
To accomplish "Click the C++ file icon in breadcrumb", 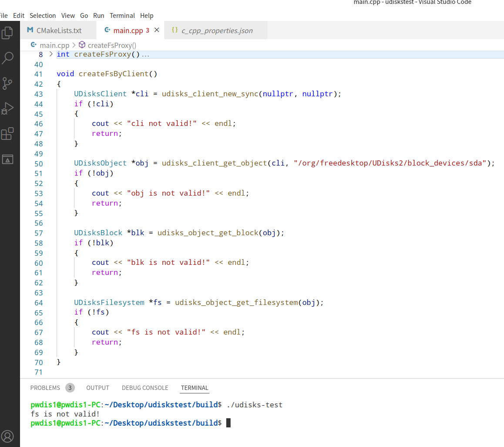I will coord(34,45).
